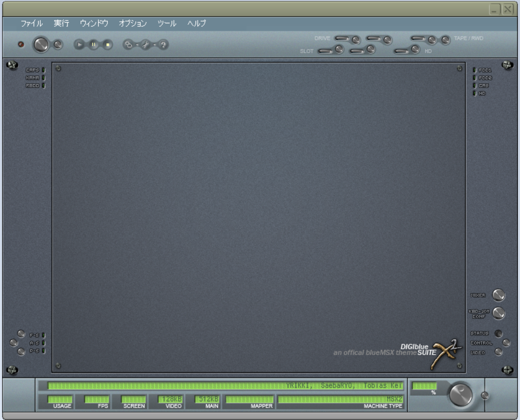Viewport: 520px width, 420px height.
Task: Open the ファイル menu
Action: [31, 23]
